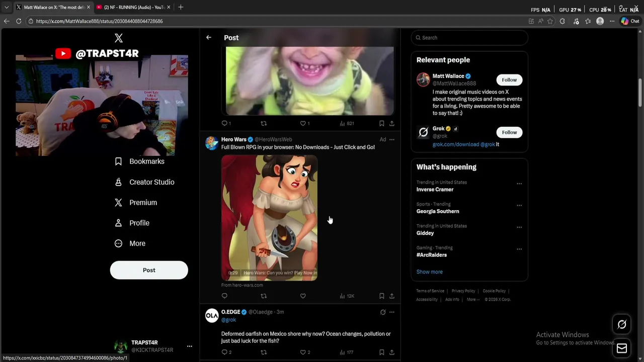Viewport: 644px width, 362px height.
Task: Open #ArcRaiders trend options menu
Action: coord(519,249)
